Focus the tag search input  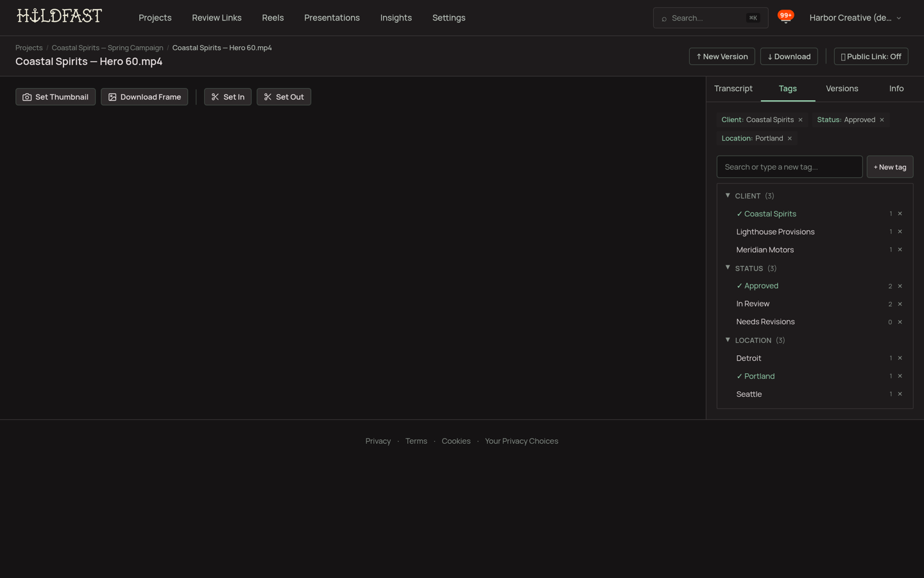coord(789,167)
